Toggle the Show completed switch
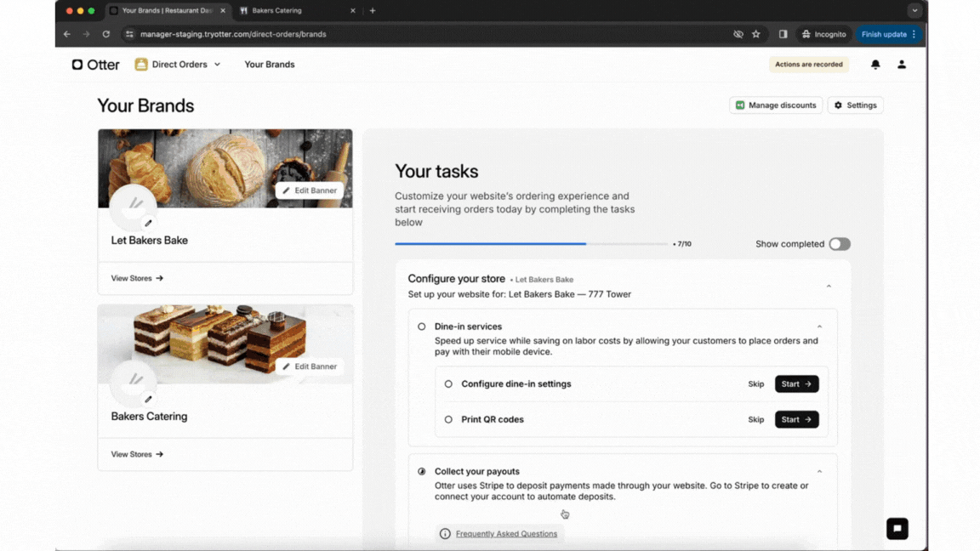Screen dimensions: 980x551 tap(840, 244)
